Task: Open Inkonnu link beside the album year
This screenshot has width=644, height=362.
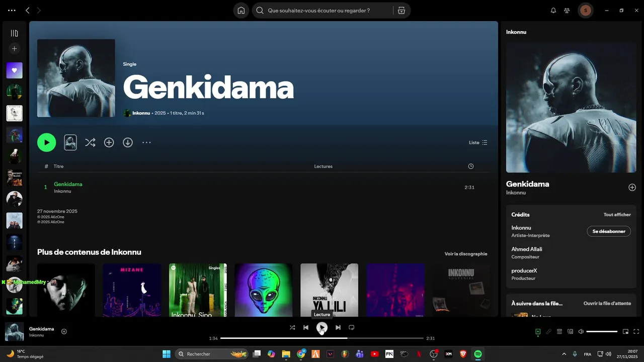Action: pyautogui.click(x=141, y=113)
